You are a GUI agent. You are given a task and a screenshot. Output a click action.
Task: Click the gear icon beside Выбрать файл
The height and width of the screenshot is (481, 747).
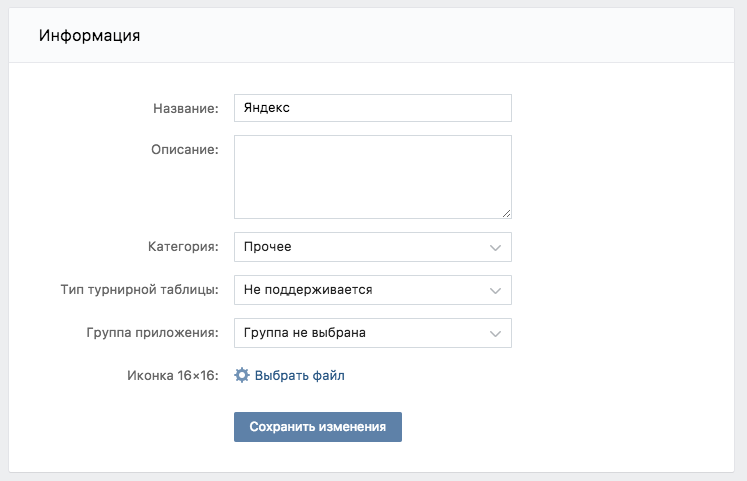(x=241, y=375)
